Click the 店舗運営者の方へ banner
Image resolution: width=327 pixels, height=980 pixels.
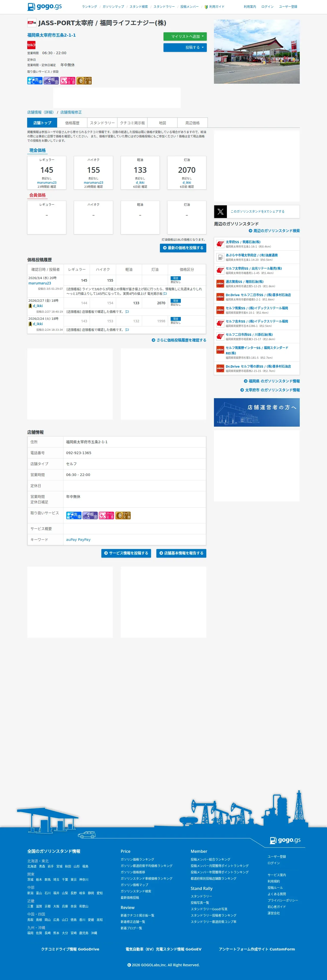click(257, 412)
